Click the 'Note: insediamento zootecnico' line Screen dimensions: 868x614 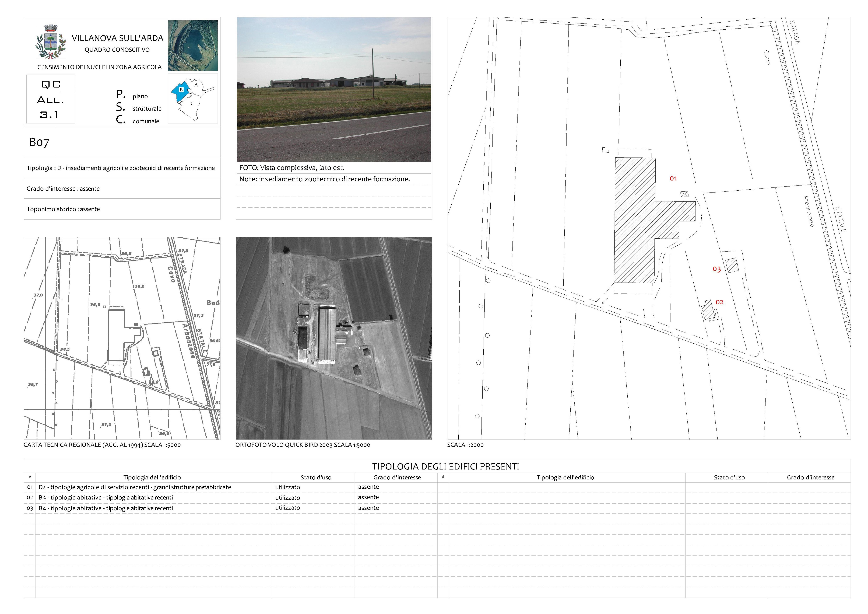coord(324,179)
